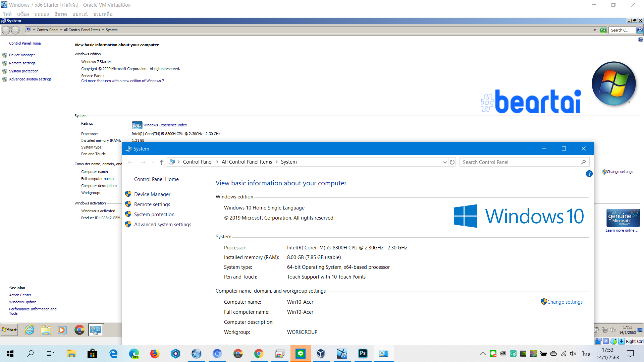Open the host taskbar search
This screenshot has height=362, width=644.
[x=30, y=354]
